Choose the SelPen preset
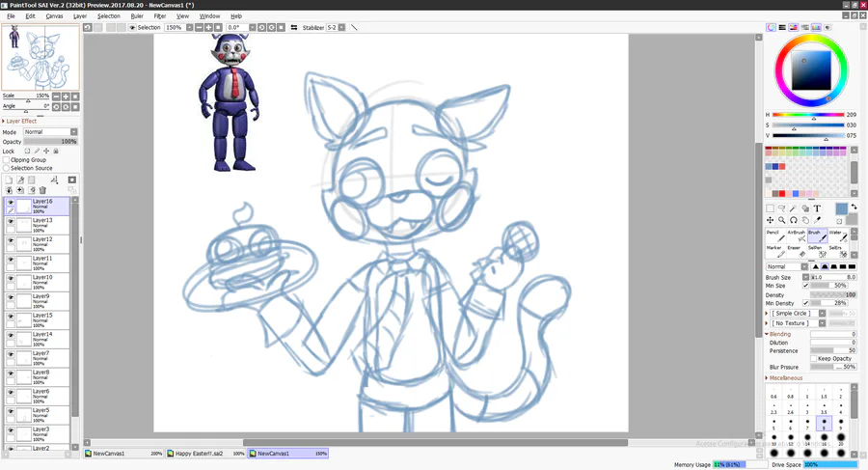This screenshot has height=470, width=868. tap(817, 251)
